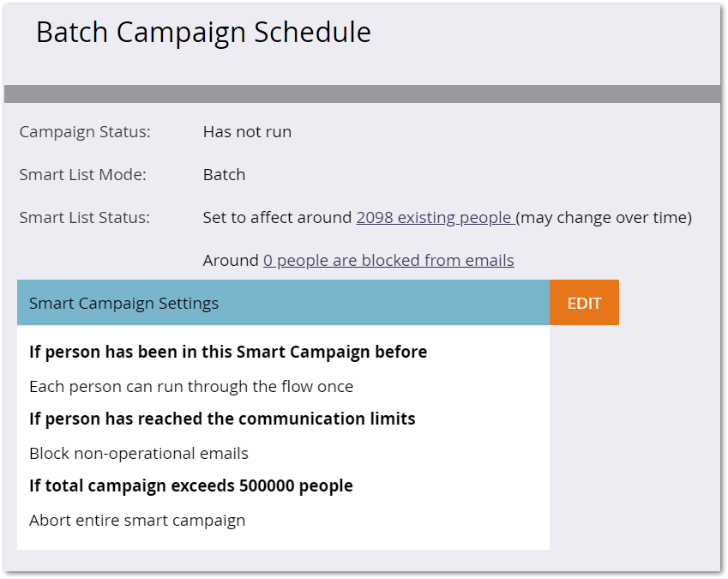This screenshot has width=728, height=579.
Task: Click the Batch Campaign Schedule title
Action: point(203,32)
